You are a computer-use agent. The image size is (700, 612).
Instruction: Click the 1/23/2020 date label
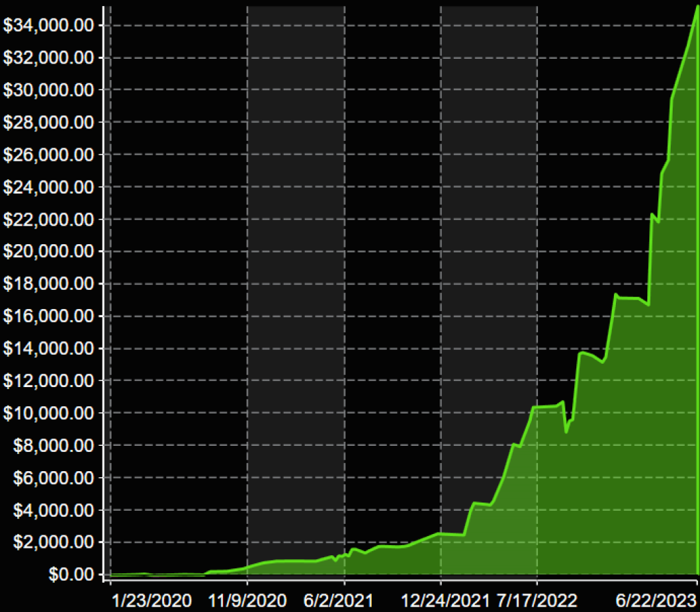(153, 600)
